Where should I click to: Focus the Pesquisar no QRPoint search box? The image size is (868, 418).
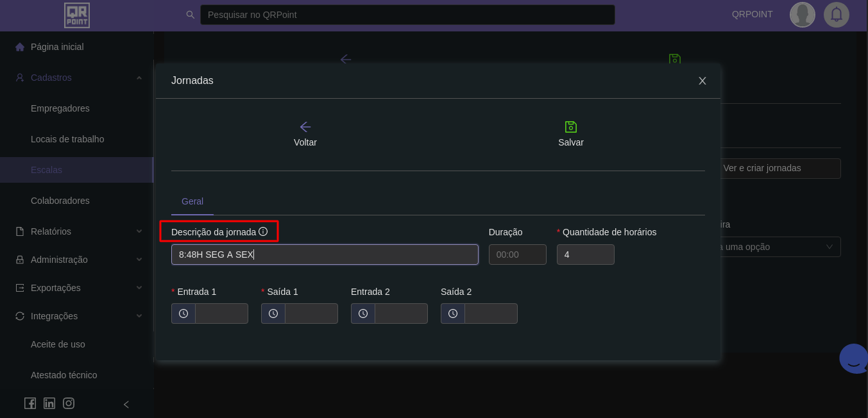[407, 15]
